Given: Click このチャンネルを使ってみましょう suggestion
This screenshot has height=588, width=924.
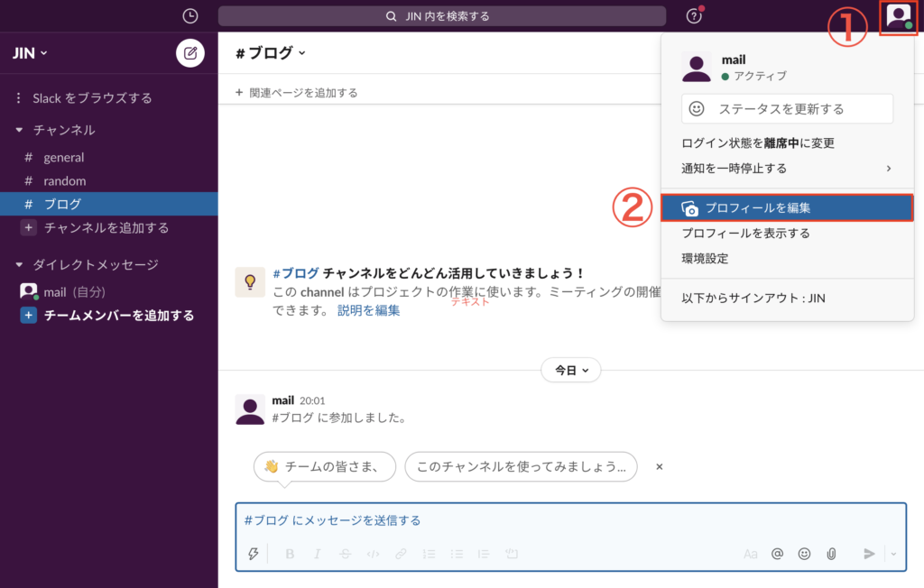Looking at the screenshot, I should [x=521, y=466].
